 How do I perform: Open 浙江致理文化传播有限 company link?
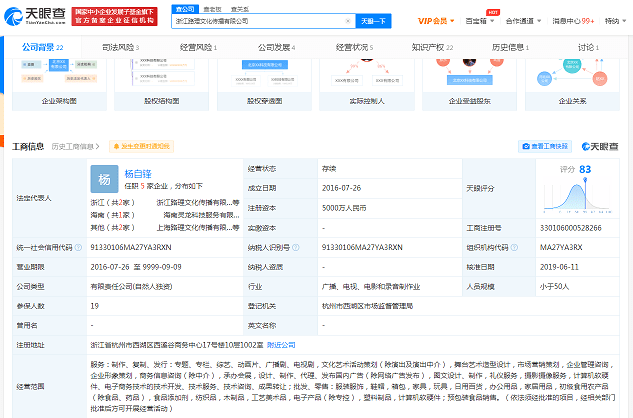click(198, 202)
